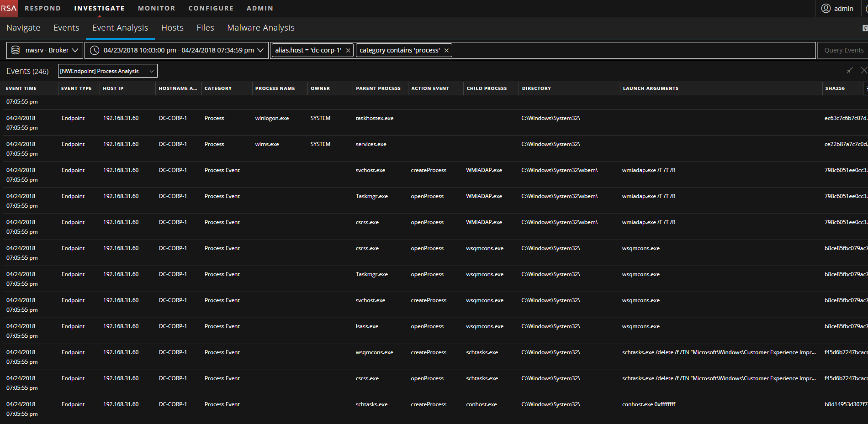Click the nwsrv Broker database icon
868x424 pixels.
tap(16, 50)
